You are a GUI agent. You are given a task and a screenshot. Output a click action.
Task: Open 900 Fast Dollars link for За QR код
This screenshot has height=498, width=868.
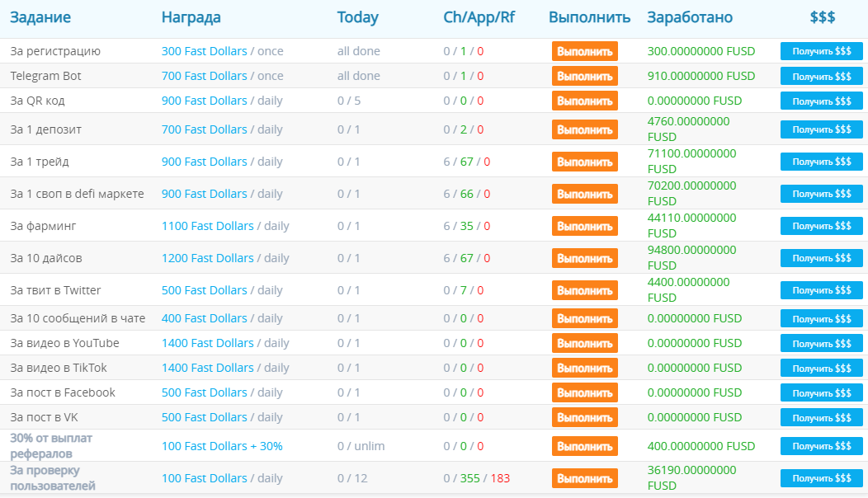point(205,101)
